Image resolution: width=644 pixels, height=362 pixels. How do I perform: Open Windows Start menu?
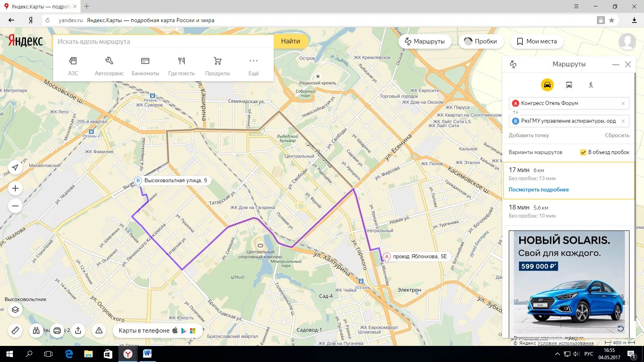(10, 354)
